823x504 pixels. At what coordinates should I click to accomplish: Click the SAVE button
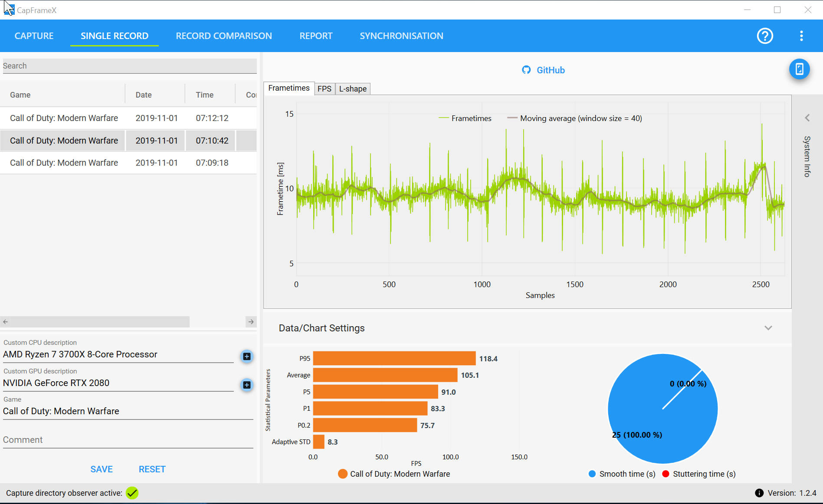[102, 469]
